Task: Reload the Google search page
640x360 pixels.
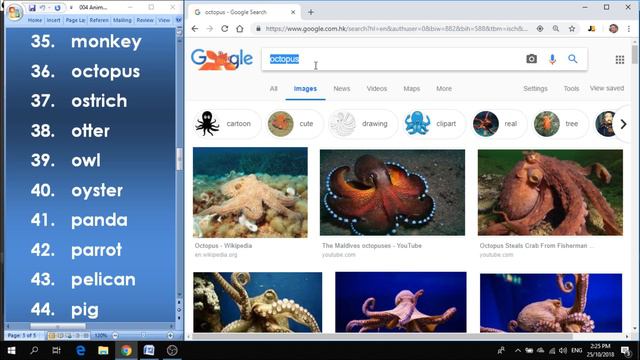Action: (224, 29)
